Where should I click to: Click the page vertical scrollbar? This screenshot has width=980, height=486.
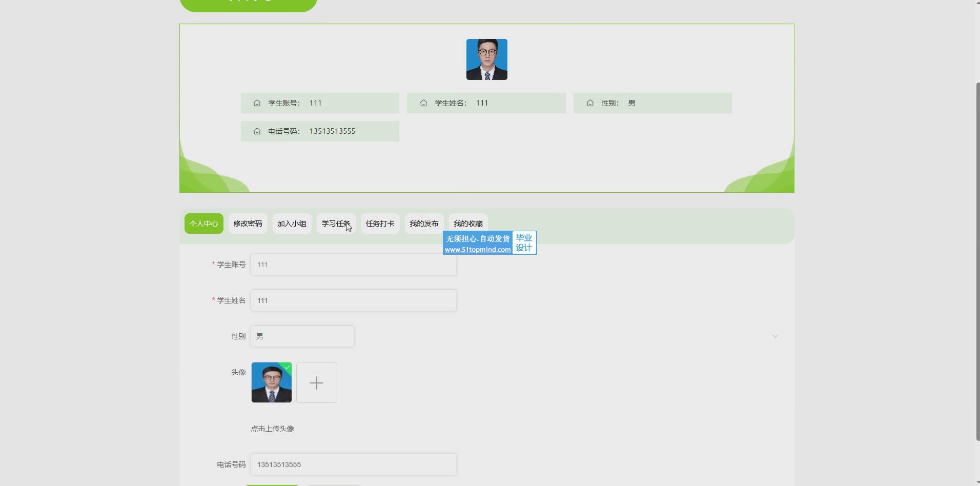click(x=977, y=256)
